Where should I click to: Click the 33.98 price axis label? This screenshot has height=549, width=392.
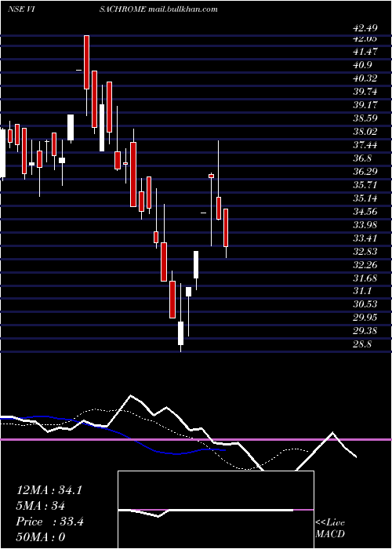[365, 225]
